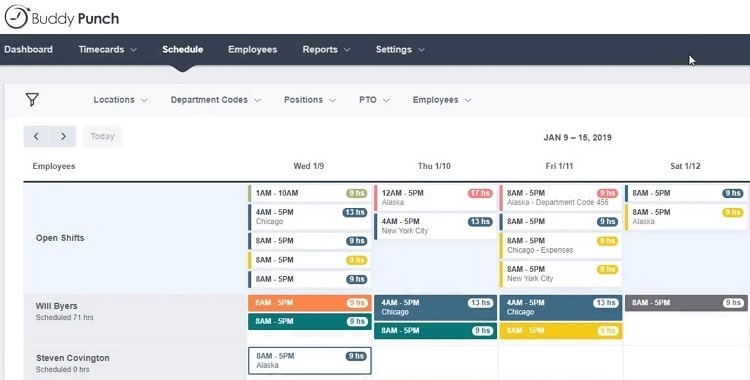Open Friday's 8AM - 5PM New York City shift
This screenshot has width=750, height=380.
pyautogui.click(x=561, y=274)
